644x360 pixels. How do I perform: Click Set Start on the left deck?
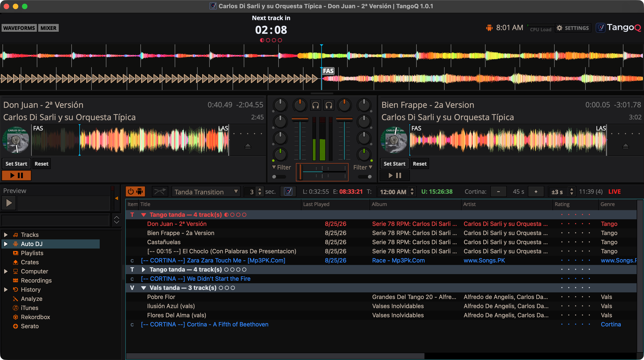[16, 164]
